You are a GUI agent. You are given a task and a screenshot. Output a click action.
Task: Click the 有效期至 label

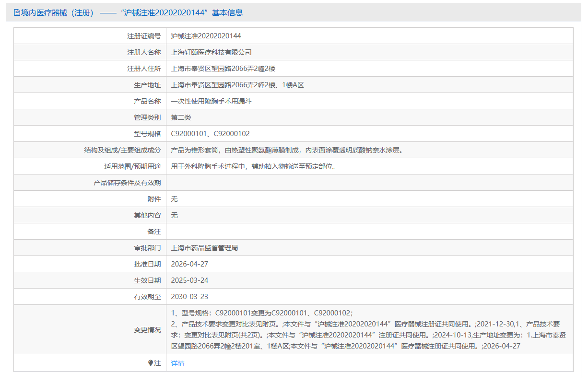pos(147,297)
